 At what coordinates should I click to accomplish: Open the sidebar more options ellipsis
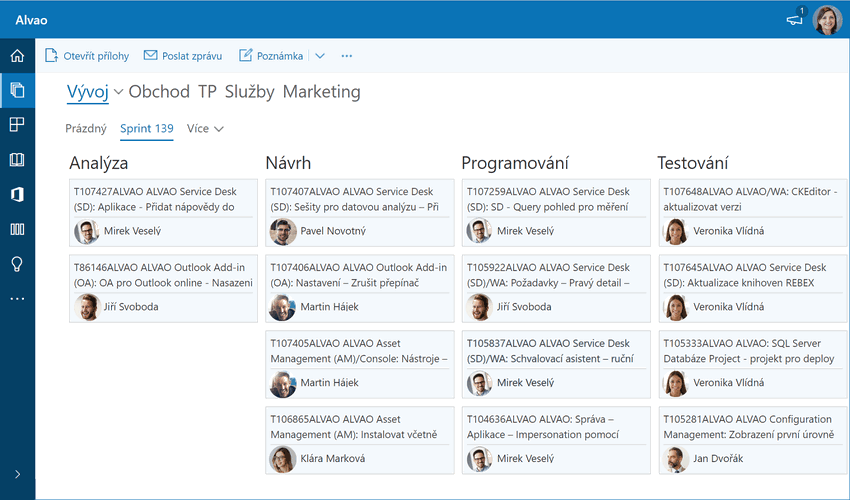(x=17, y=299)
